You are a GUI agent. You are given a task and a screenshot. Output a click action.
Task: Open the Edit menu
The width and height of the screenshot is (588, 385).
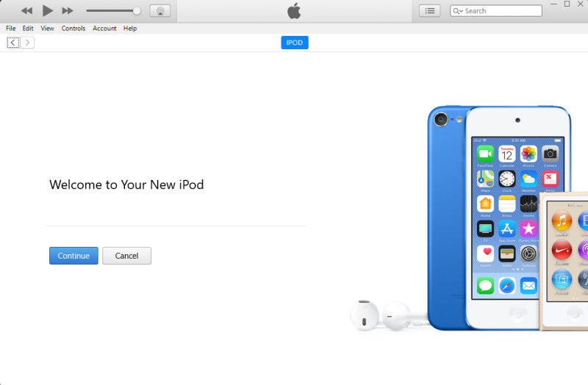[28, 29]
